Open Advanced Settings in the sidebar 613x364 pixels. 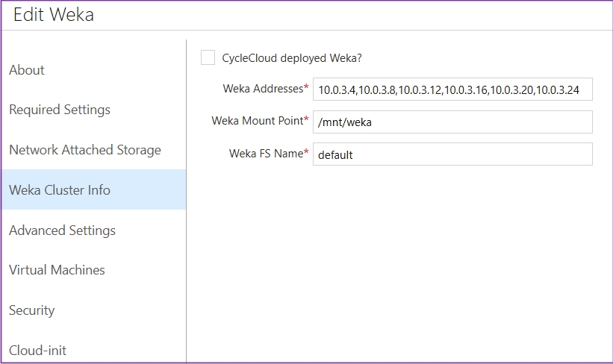click(x=62, y=230)
